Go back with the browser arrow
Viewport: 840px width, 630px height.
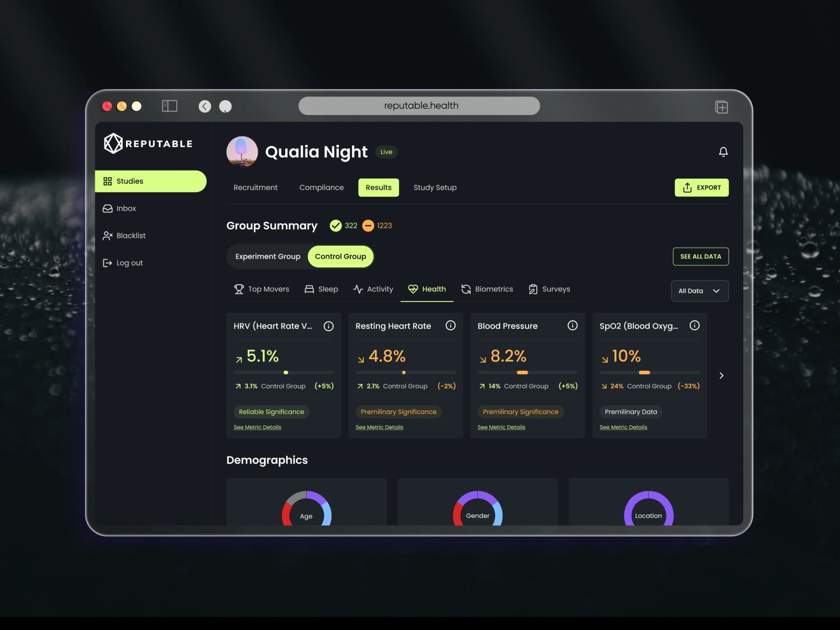tap(205, 106)
